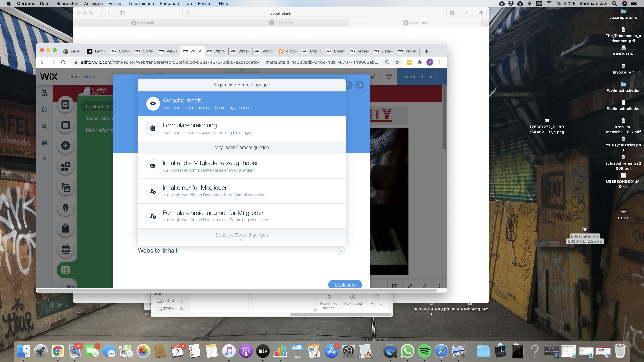The image size is (644, 362).
Task: Open the Fenster menu in the menu bar
Action: [x=205, y=3]
